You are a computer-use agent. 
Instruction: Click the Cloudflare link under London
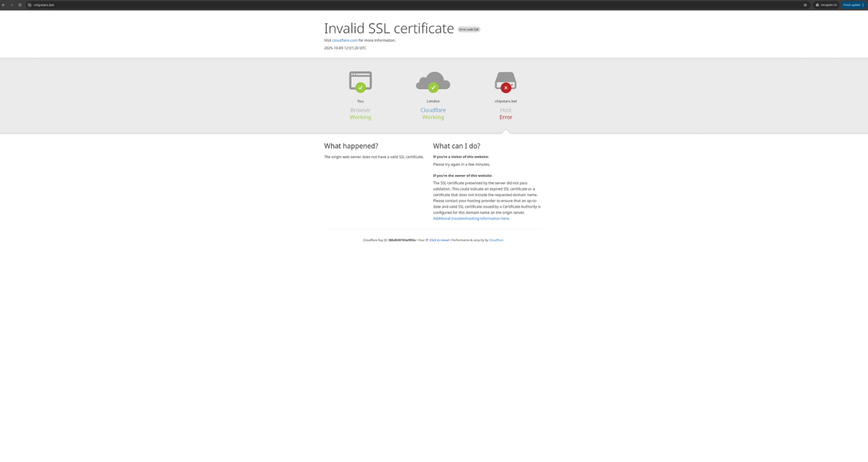[x=433, y=110]
